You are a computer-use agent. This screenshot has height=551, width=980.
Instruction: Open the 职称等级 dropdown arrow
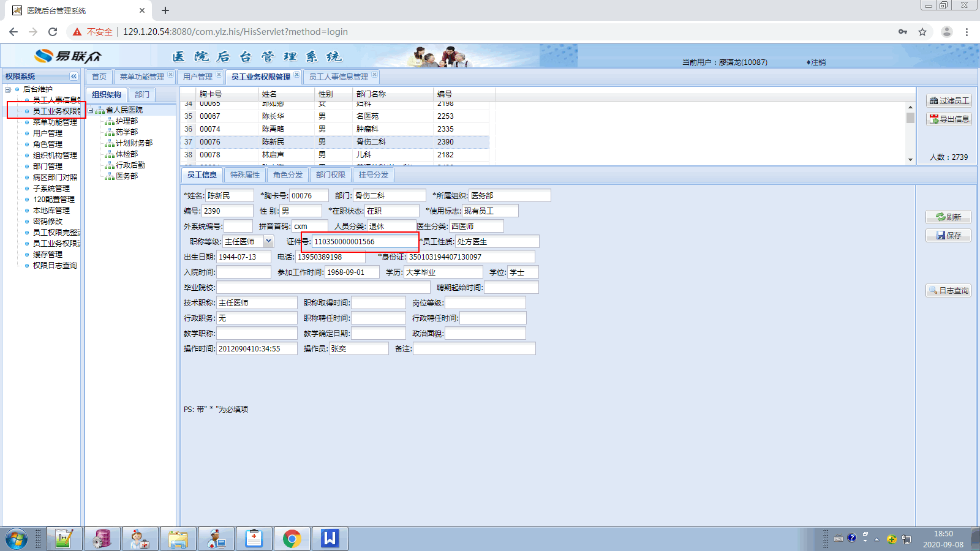click(x=268, y=241)
